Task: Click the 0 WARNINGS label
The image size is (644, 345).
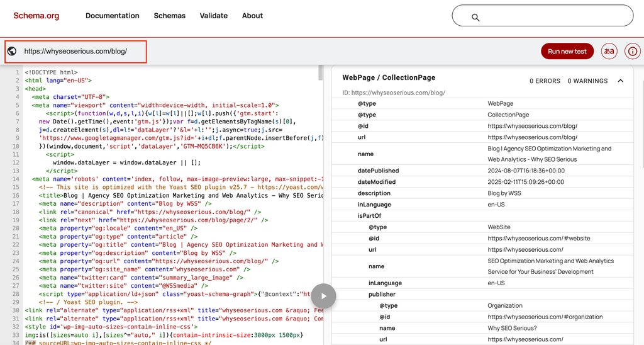Action: point(587,81)
